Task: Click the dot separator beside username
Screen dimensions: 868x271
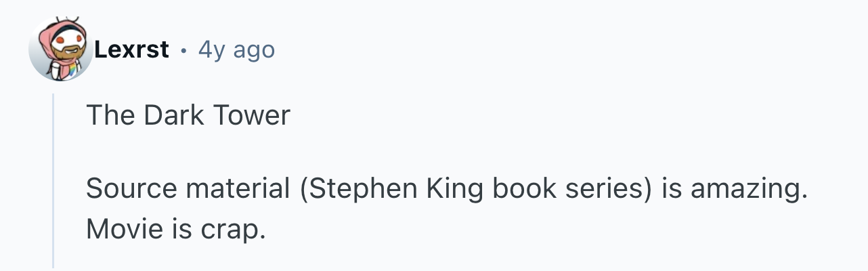Action: [183, 49]
